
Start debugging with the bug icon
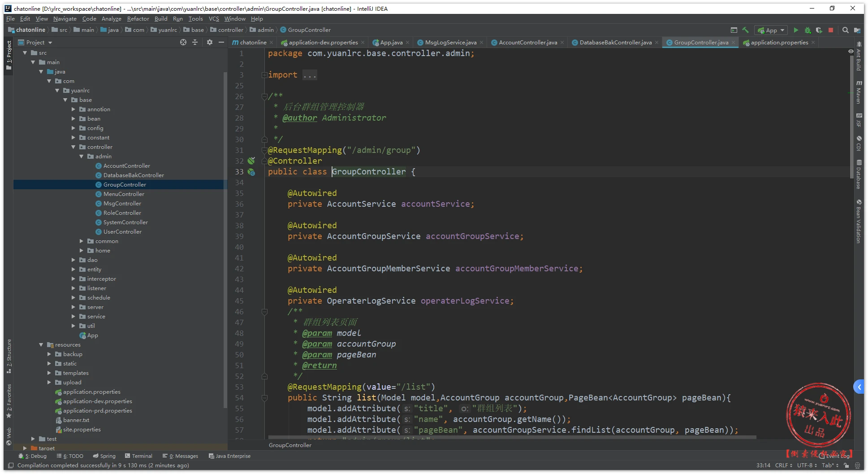click(808, 30)
